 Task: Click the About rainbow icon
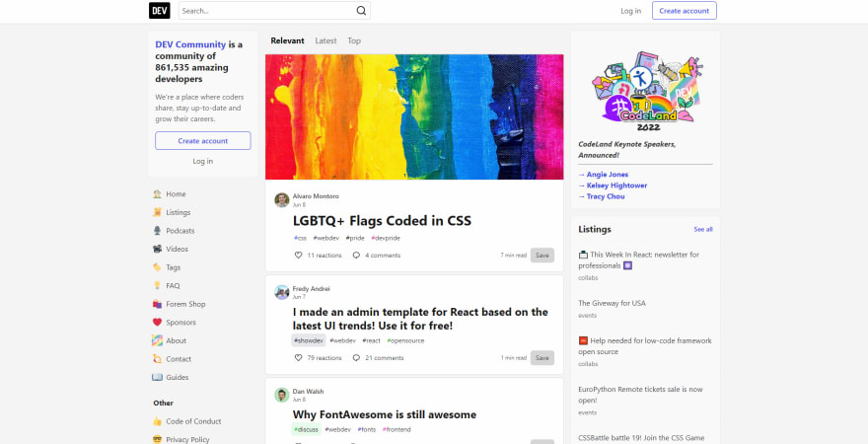click(157, 340)
